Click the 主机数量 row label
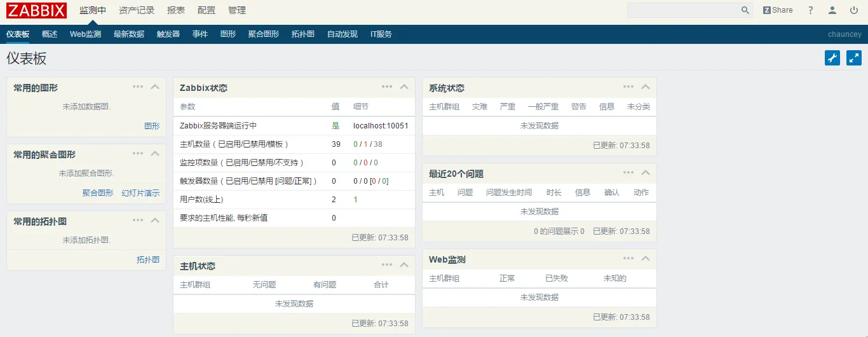Image resolution: width=868 pixels, height=337 pixels. tap(234, 144)
